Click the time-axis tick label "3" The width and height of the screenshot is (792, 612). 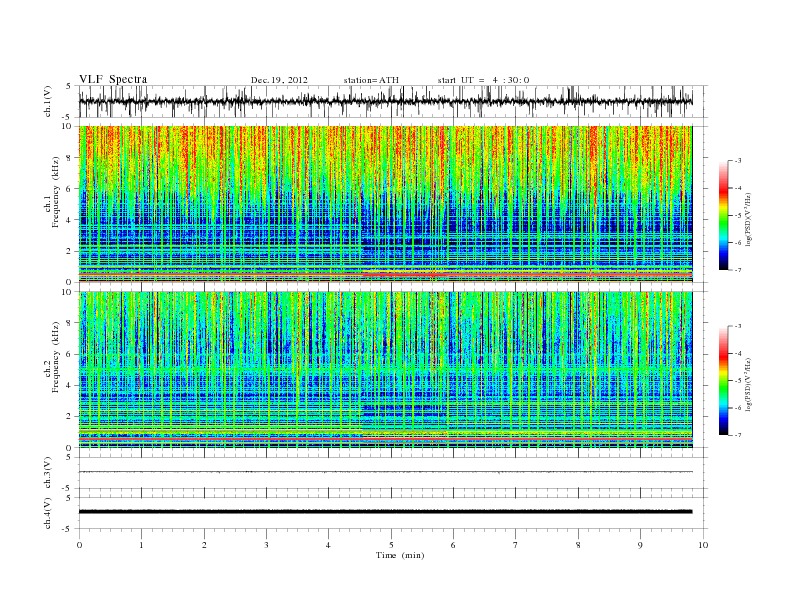pyautogui.click(x=266, y=545)
